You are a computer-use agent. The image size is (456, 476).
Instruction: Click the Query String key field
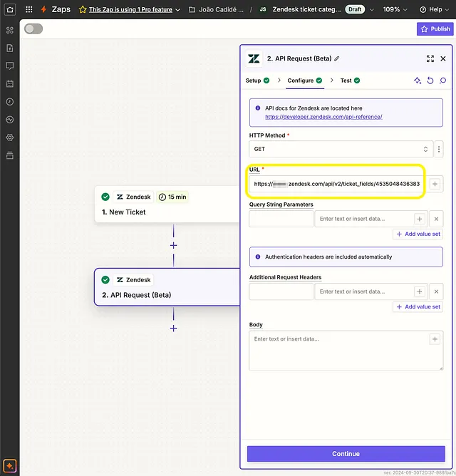tap(281, 219)
